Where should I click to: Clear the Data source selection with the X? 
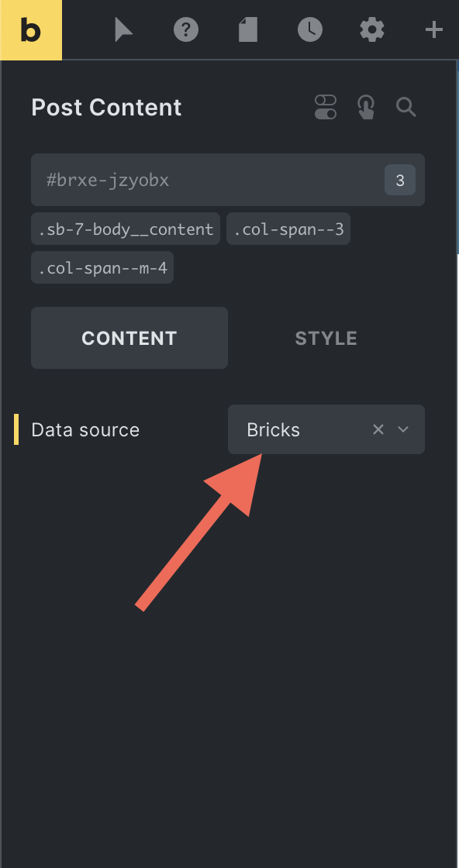pyautogui.click(x=378, y=429)
